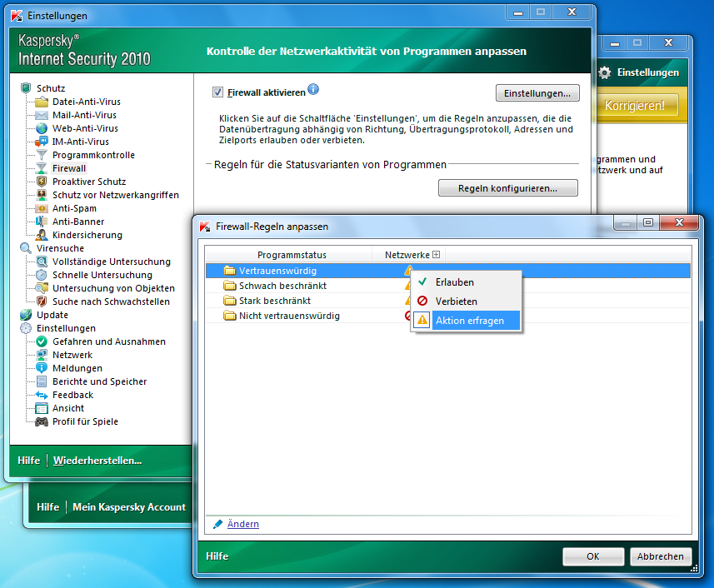
Task: Click the Untersuchung von Objekten icon
Action: click(42, 288)
